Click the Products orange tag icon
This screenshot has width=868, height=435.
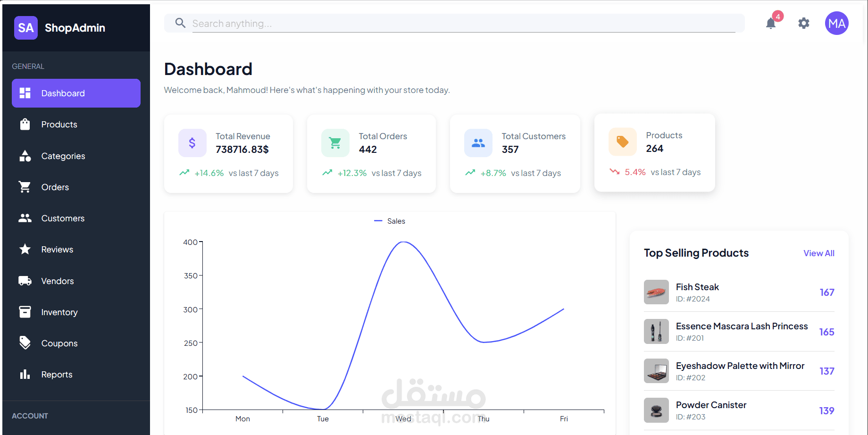(623, 142)
